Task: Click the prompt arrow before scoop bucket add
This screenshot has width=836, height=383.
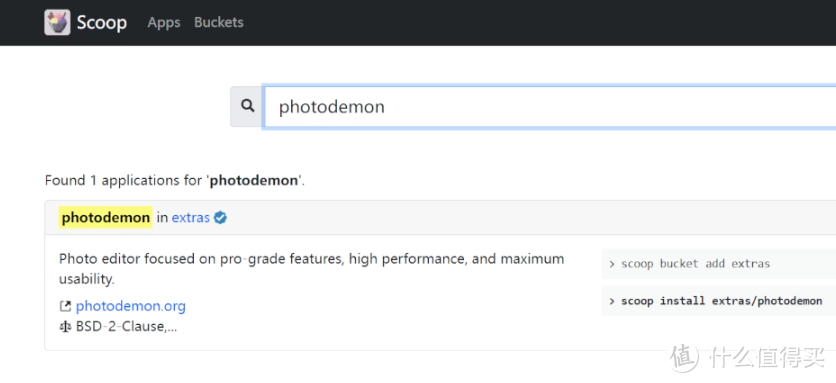Action: [x=612, y=264]
